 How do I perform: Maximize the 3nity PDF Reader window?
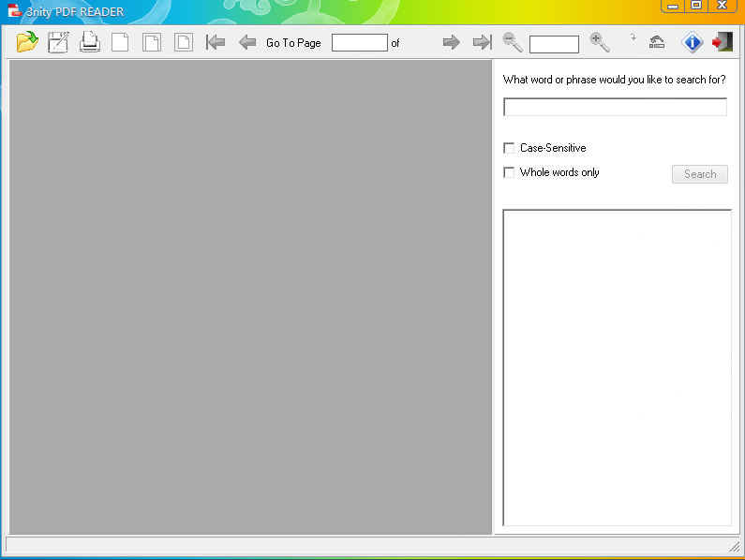pyautogui.click(x=696, y=6)
